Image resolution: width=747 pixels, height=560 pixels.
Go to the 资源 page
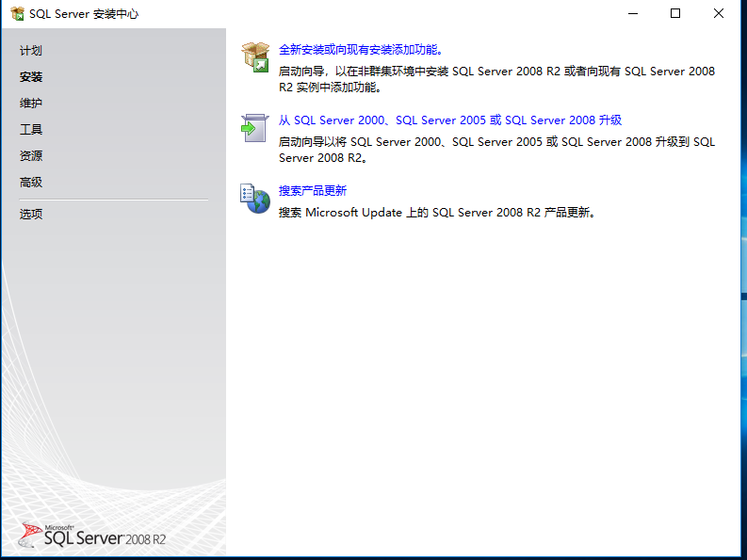31,155
